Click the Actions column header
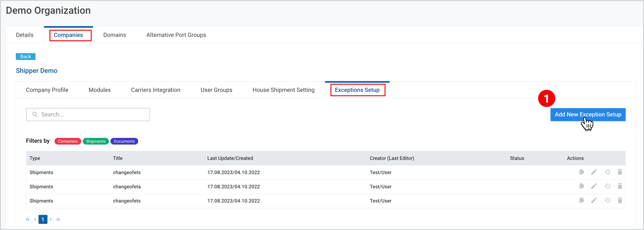Screen dimensions: 644x230 point(575,158)
